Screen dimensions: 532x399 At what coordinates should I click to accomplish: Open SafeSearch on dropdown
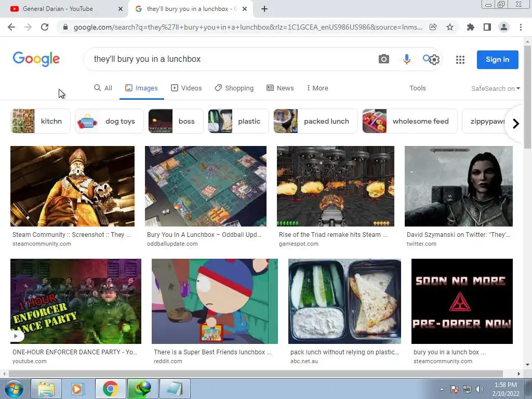495,88
